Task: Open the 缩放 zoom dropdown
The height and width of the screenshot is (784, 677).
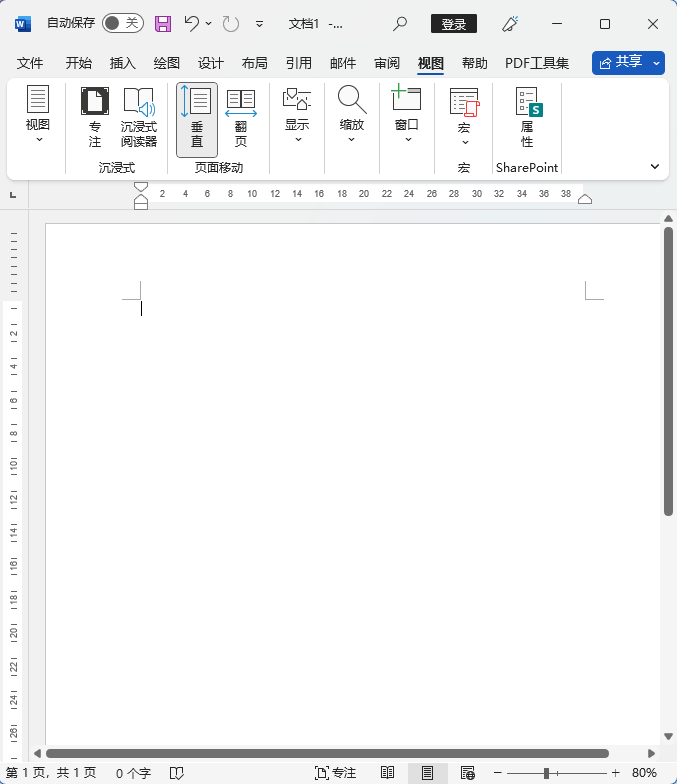Action: [352, 114]
